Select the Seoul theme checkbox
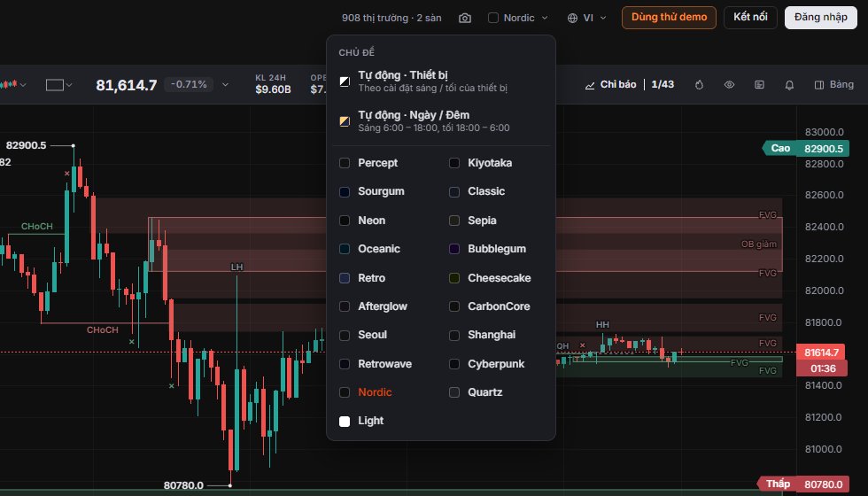 (345, 335)
